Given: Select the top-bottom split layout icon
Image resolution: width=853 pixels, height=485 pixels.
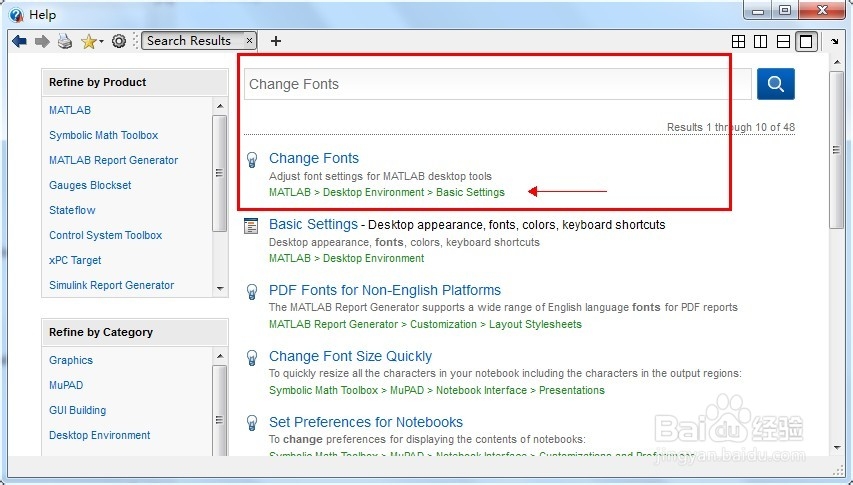Looking at the screenshot, I should tap(783, 41).
